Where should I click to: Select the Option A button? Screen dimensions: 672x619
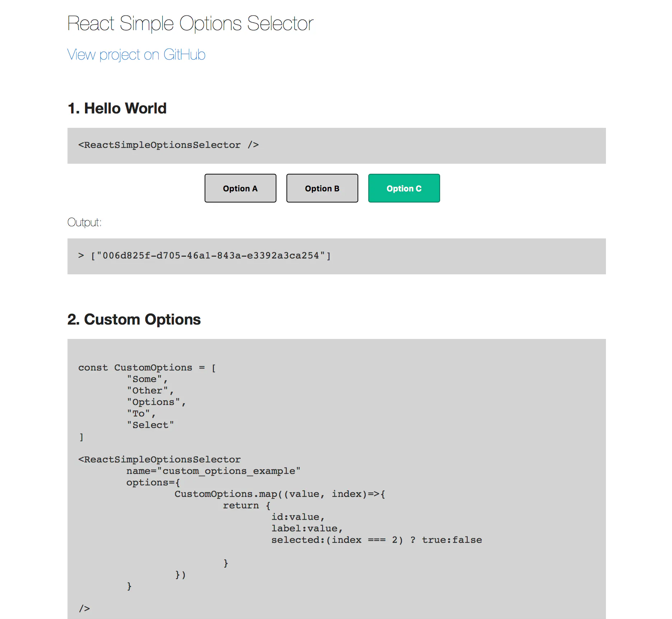click(241, 188)
